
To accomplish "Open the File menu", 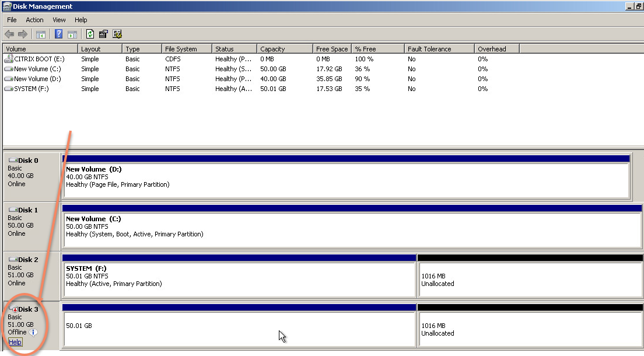I will pos(12,20).
